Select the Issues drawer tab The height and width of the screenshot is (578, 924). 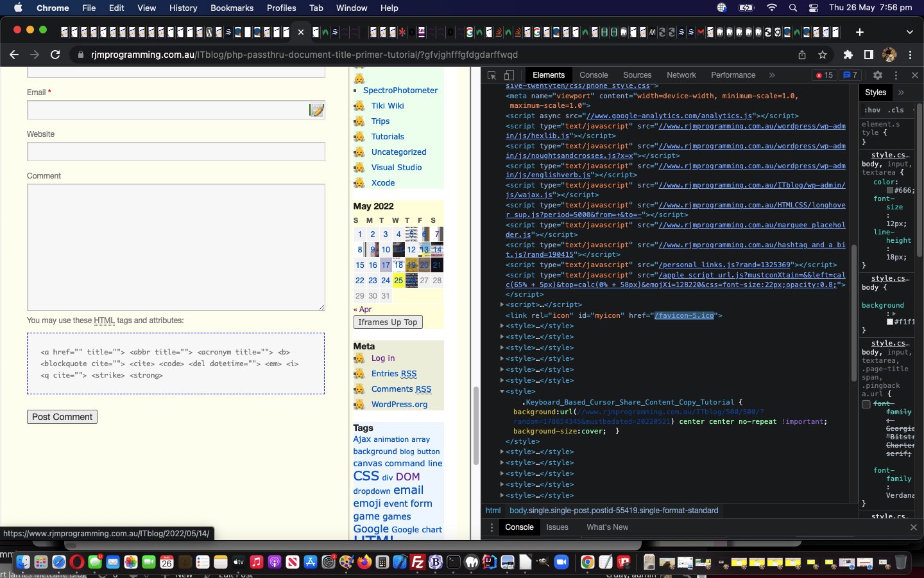pyautogui.click(x=557, y=527)
